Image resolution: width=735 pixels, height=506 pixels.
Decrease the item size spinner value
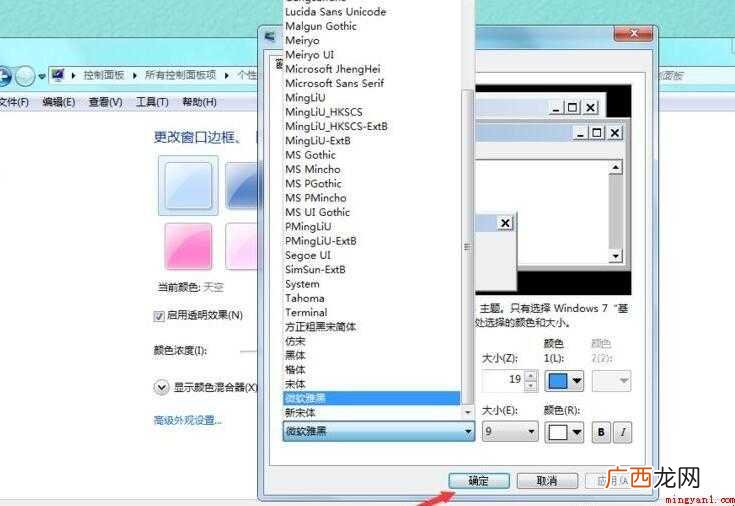click(x=531, y=386)
